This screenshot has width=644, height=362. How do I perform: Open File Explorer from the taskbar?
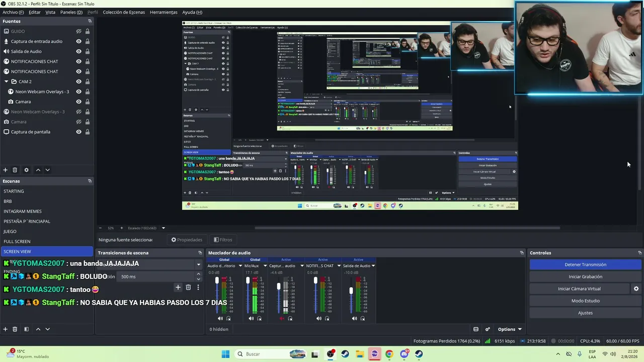[x=360, y=354]
